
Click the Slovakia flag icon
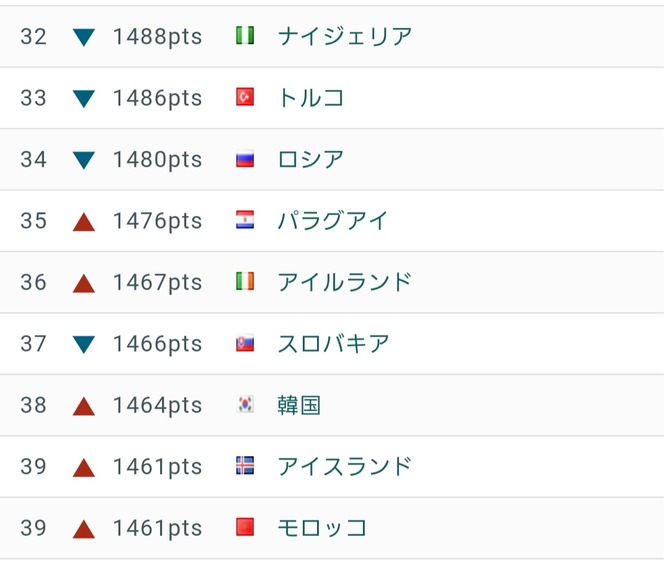click(x=245, y=343)
